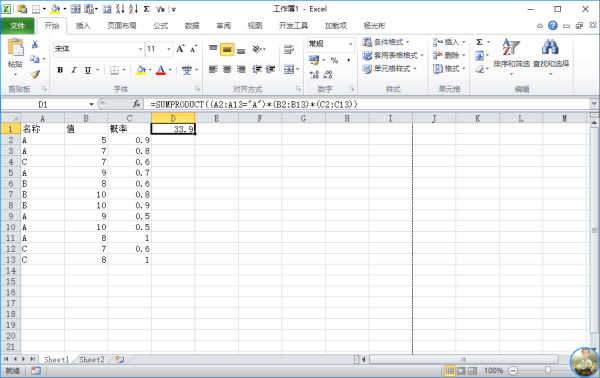Toggle Italic formatting
The image size is (600, 378).
click(73, 70)
